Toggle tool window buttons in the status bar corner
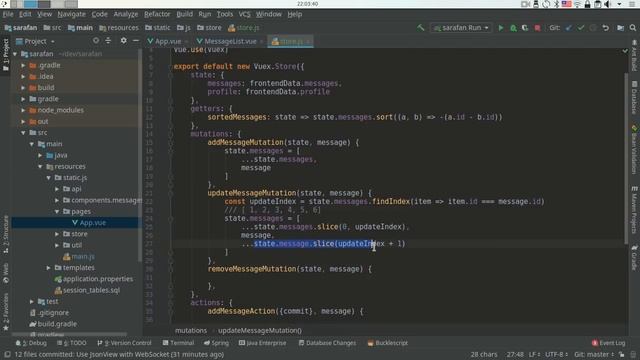 click(7, 354)
